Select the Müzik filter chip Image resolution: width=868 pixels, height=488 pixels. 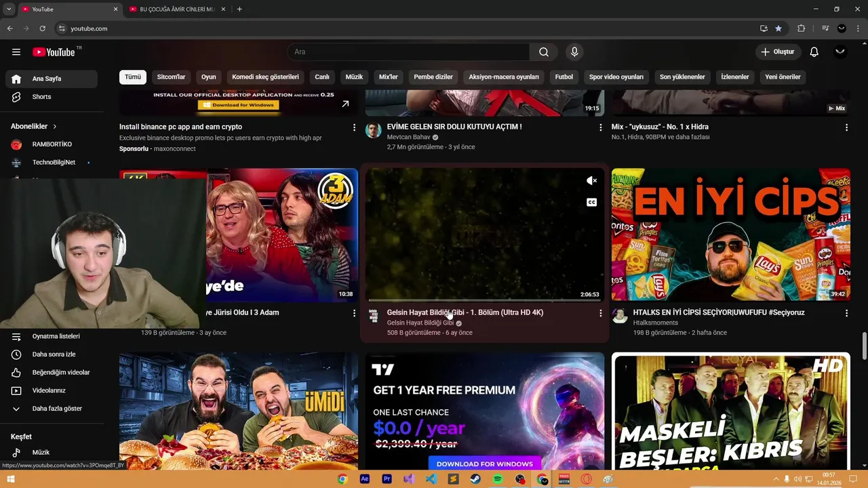tap(354, 77)
